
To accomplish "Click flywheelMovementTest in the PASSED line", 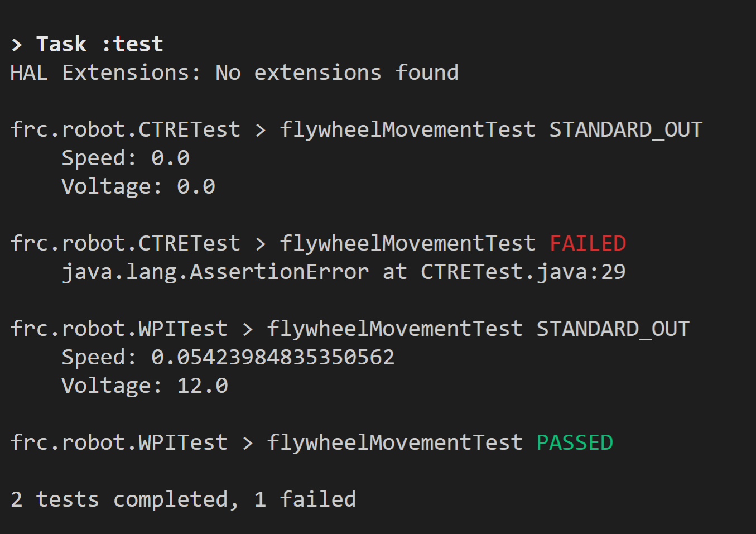I will click(x=394, y=442).
